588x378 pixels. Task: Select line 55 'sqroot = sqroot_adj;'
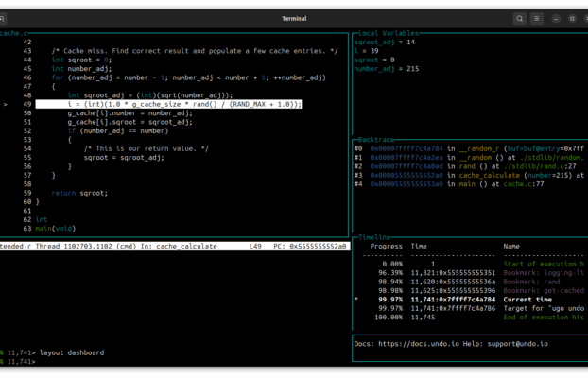(124, 158)
